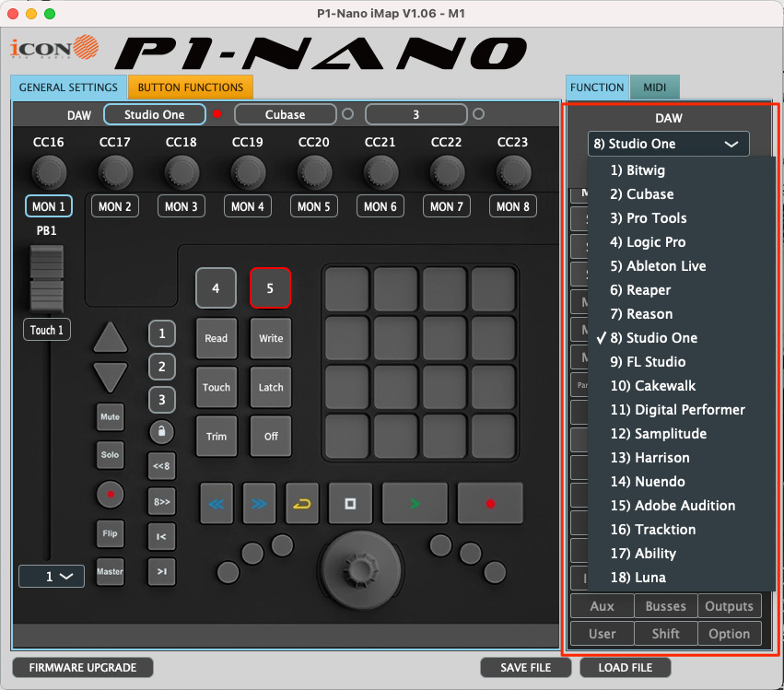Viewport: 784px width, 690px height.
Task: Select the DAW slot 3 radio indicator
Action: coord(478,114)
